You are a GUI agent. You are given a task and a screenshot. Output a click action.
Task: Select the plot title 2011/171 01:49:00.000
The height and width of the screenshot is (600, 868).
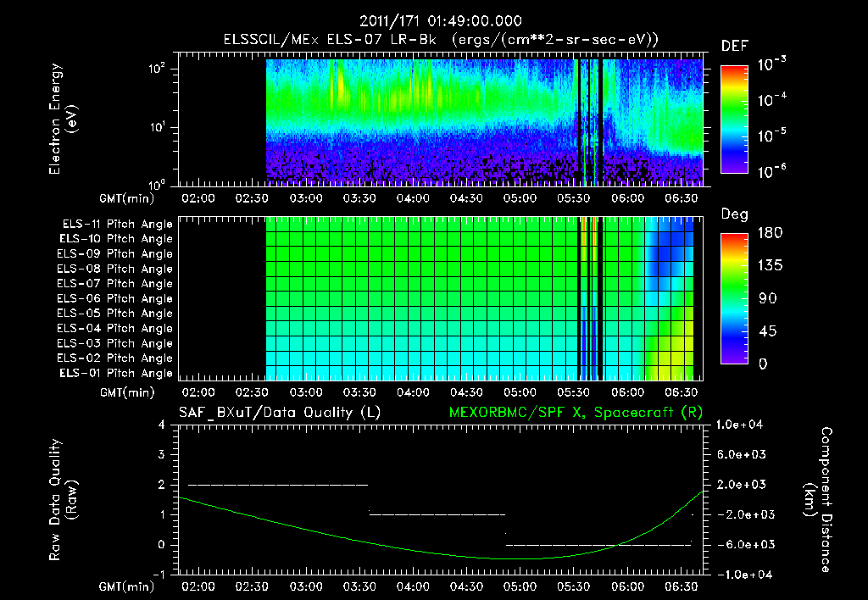click(x=441, y=21)
